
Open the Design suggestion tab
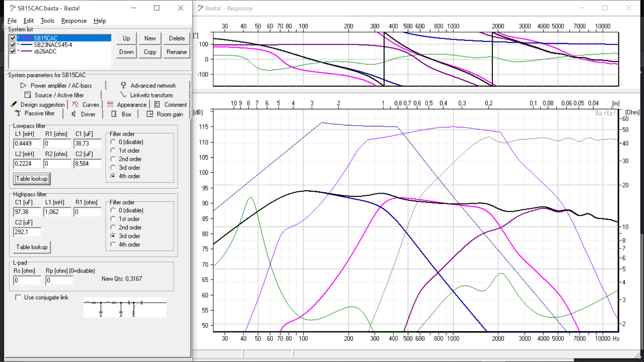pos(37,105)
